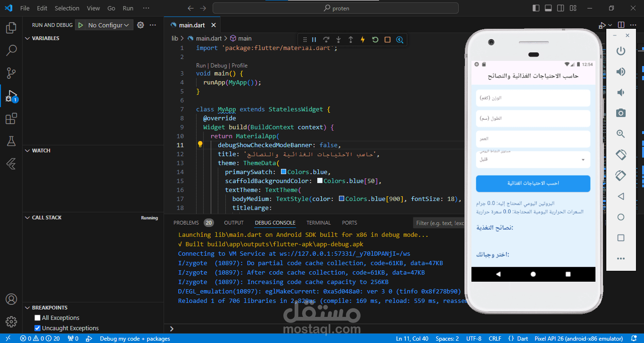Click the weight input field in app
Image resolution: width=644 pixels, height=343 pixels.
[533, 98]
